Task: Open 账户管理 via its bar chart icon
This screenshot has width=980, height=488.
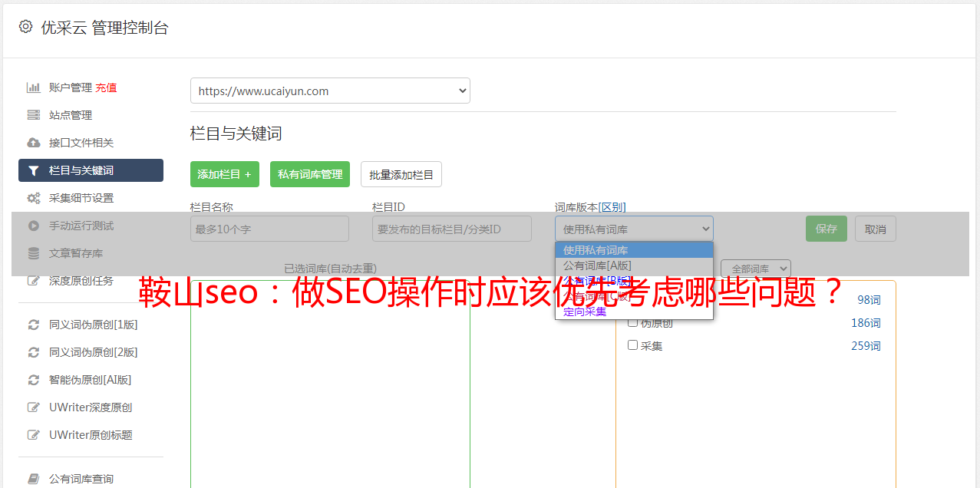Action: (34, 87)
